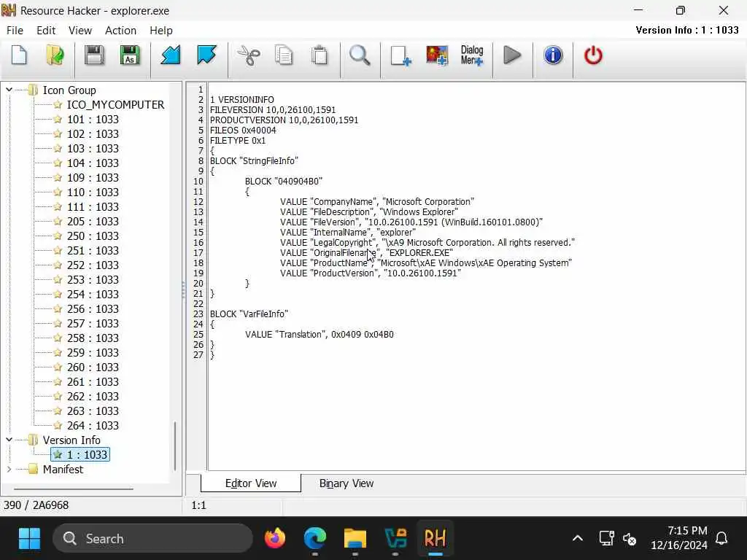Open the Action menu
The width and height of the screenshot is (747, 560).
click(x=120, y=31)
